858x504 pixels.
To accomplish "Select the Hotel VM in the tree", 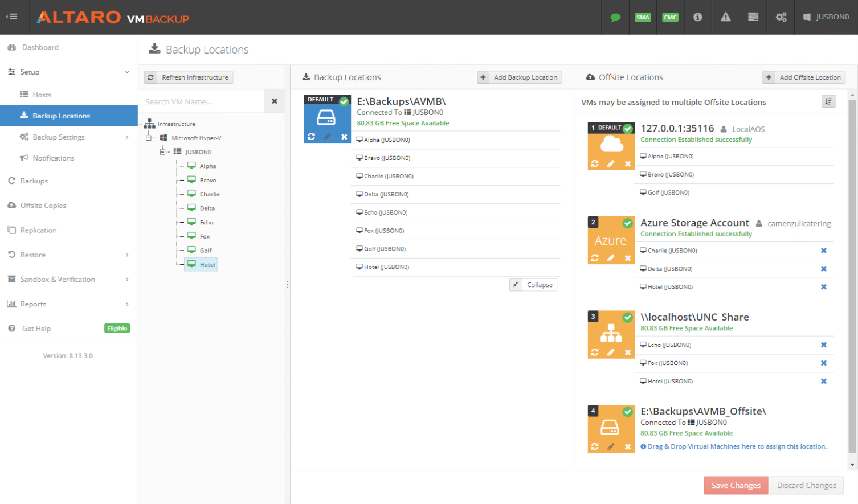I will tap(202, 264).
